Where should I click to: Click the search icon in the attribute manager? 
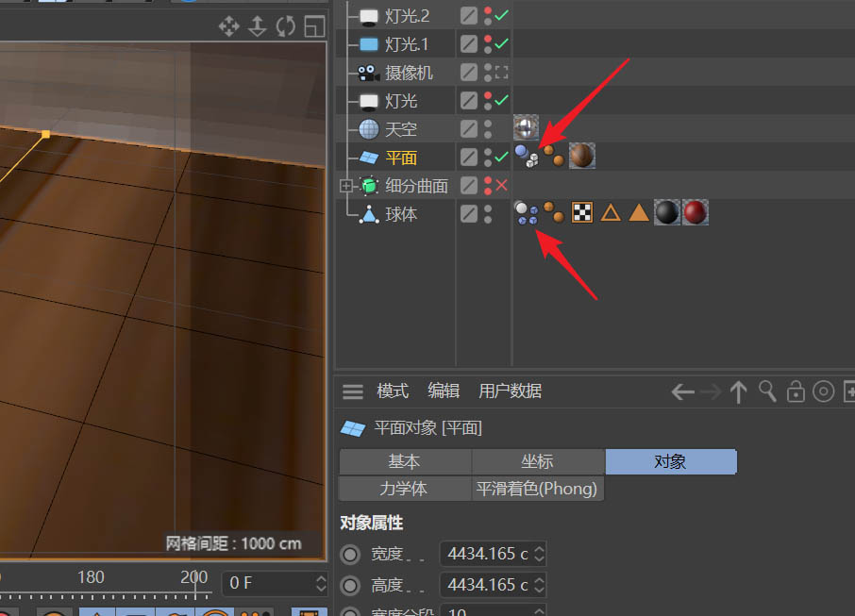[767, 391]
